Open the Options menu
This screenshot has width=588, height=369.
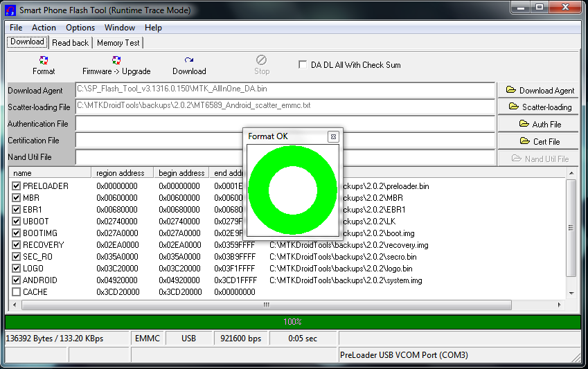pos(80,28)
